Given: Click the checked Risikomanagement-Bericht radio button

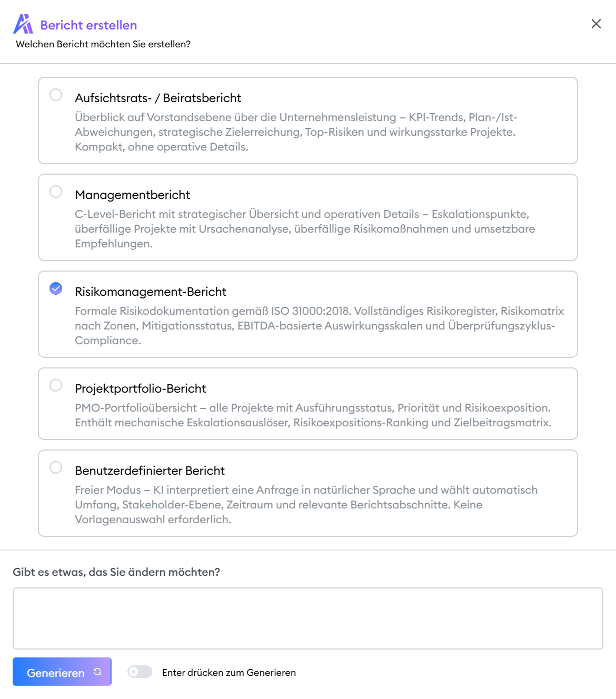Looking at the screenshot, I should (56, 288).
